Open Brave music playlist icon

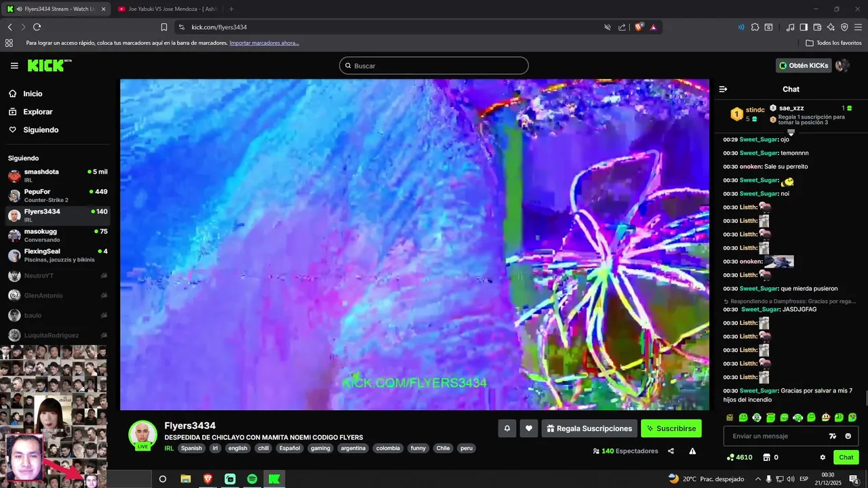point(790,27)
